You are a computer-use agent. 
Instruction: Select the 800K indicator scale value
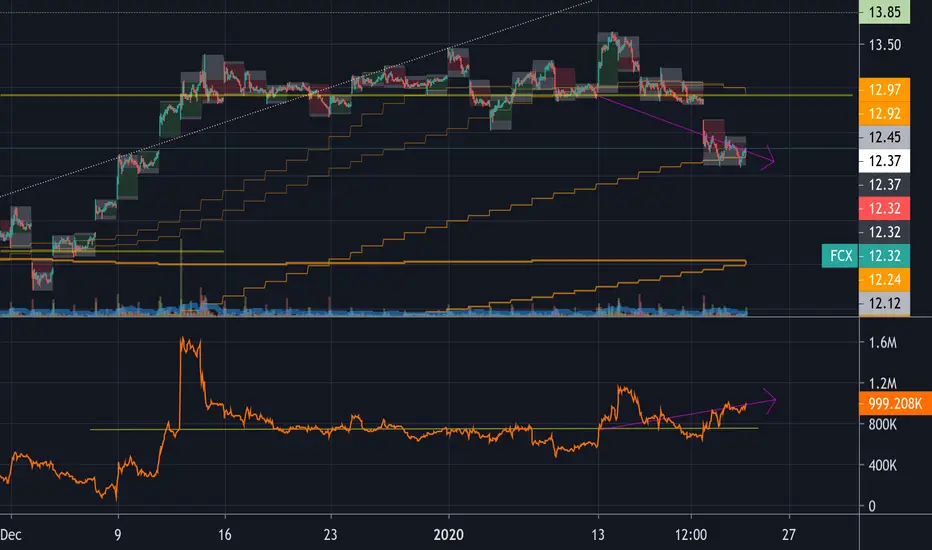point(882,425)
